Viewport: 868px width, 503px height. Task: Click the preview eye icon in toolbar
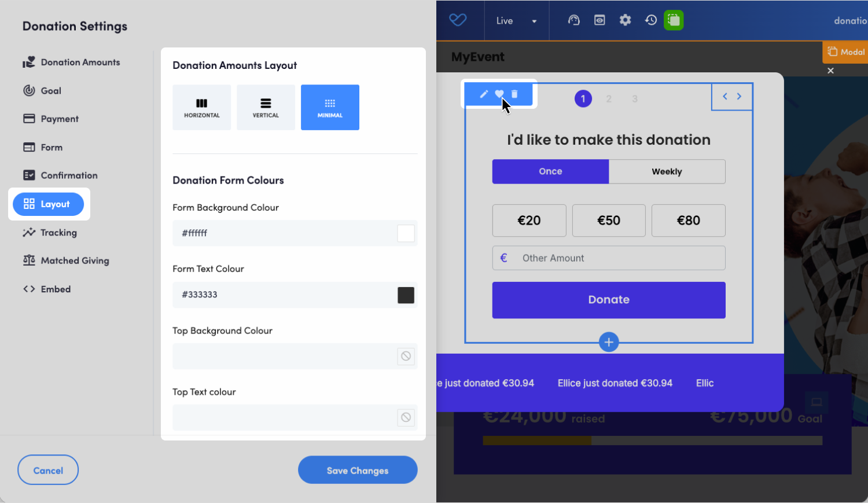point(599,20)
